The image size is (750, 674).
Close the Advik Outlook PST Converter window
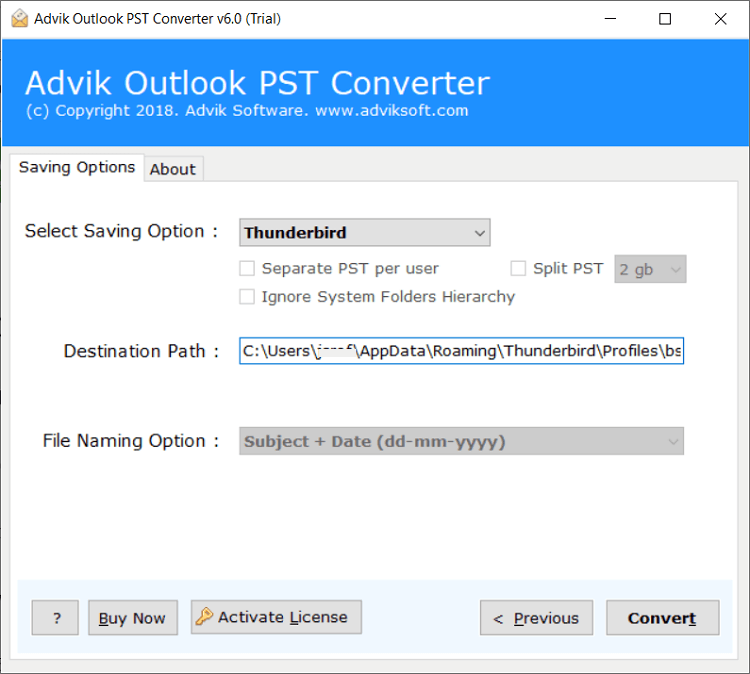click(720, 19)
